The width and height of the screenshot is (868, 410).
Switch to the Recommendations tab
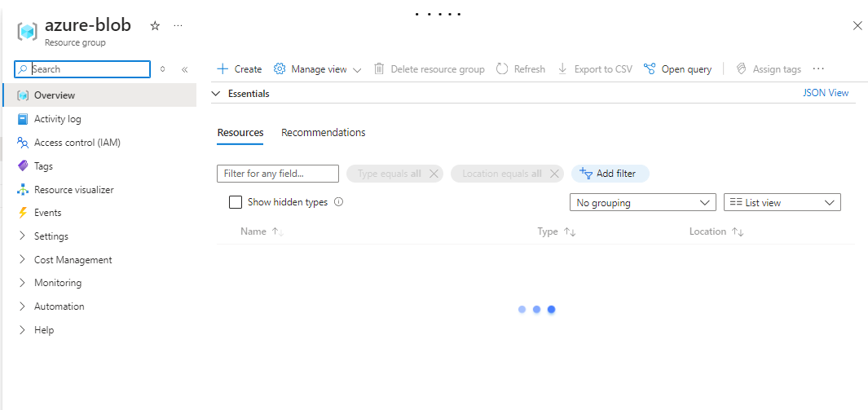coord(324,133)
